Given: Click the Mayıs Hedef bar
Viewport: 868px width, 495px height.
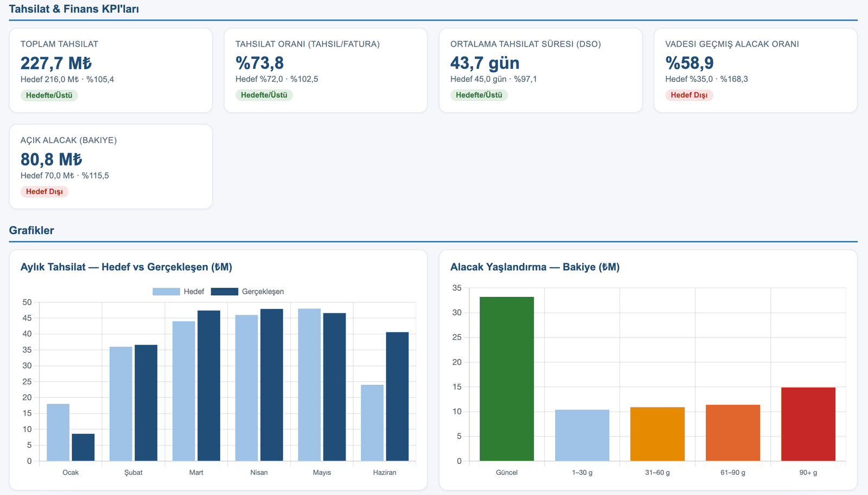Looking at the screenshot, I should point(309,385).
